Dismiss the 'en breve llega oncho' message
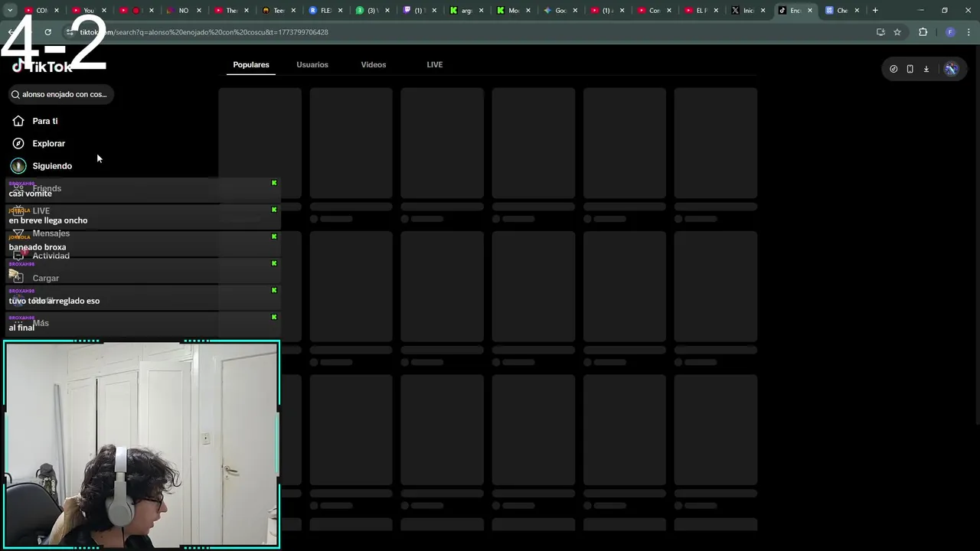This screenshot has height=551, width=980. 274,210
